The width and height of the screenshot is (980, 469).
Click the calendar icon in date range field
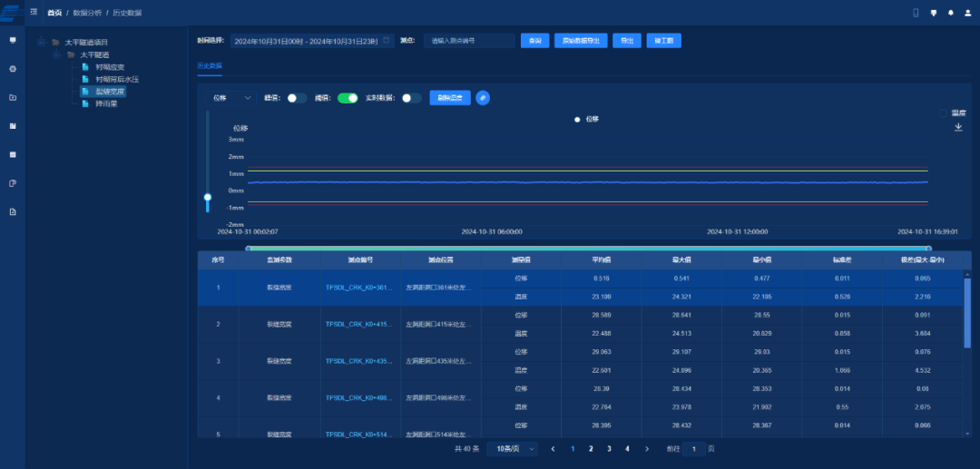(386, 41)
